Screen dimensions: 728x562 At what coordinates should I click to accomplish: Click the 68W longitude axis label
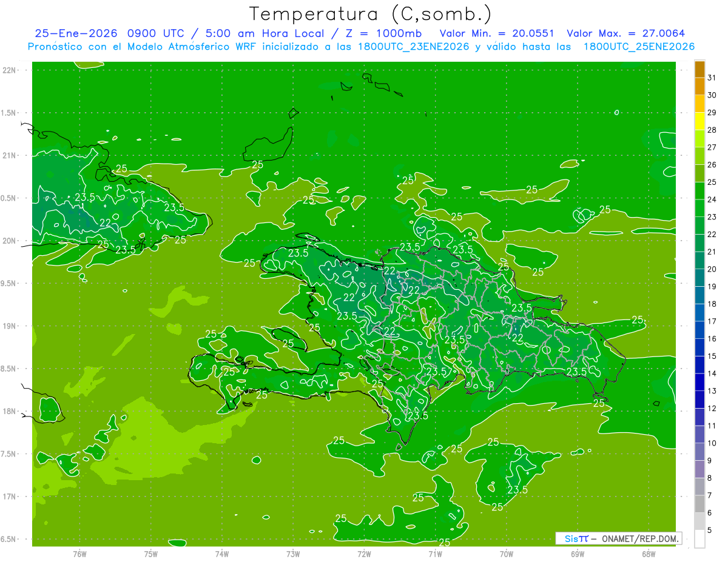pyautogui.click(x=649, y=554)
